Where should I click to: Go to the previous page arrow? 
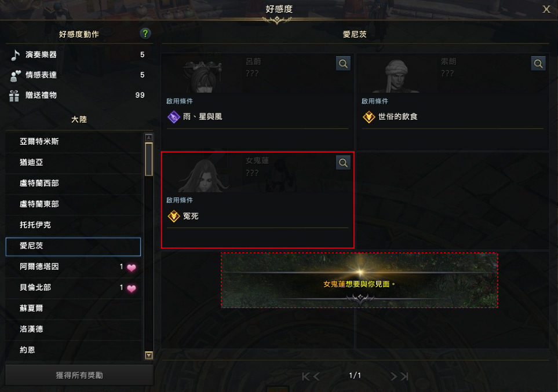pyautogui.click(x=316, y=376)
